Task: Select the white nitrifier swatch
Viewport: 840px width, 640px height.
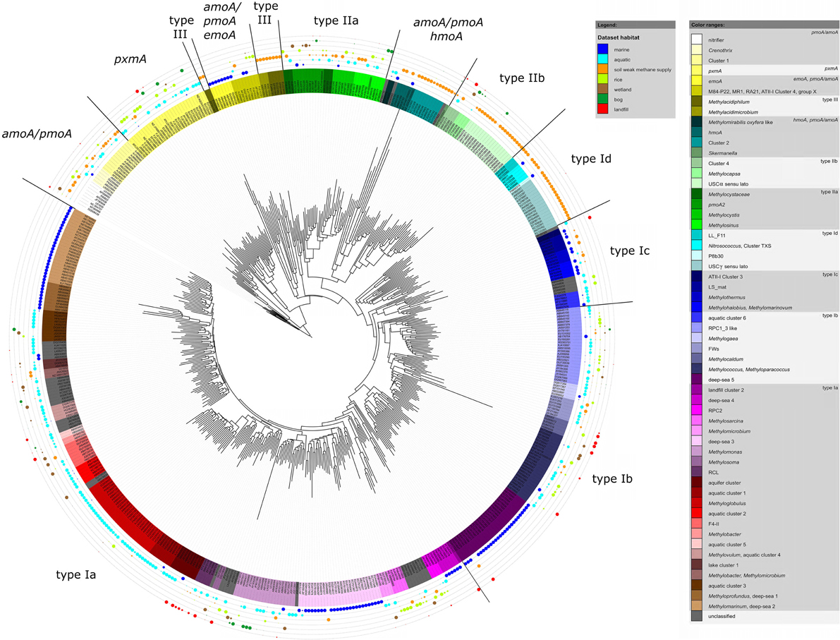Action: [696, 40]
